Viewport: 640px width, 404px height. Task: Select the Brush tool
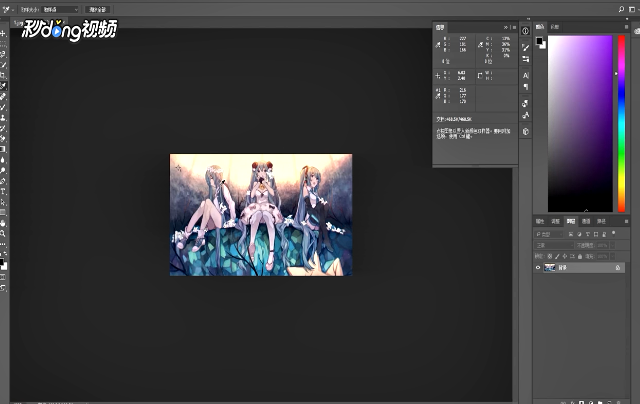pyautogui.click(x=3, y=107)
